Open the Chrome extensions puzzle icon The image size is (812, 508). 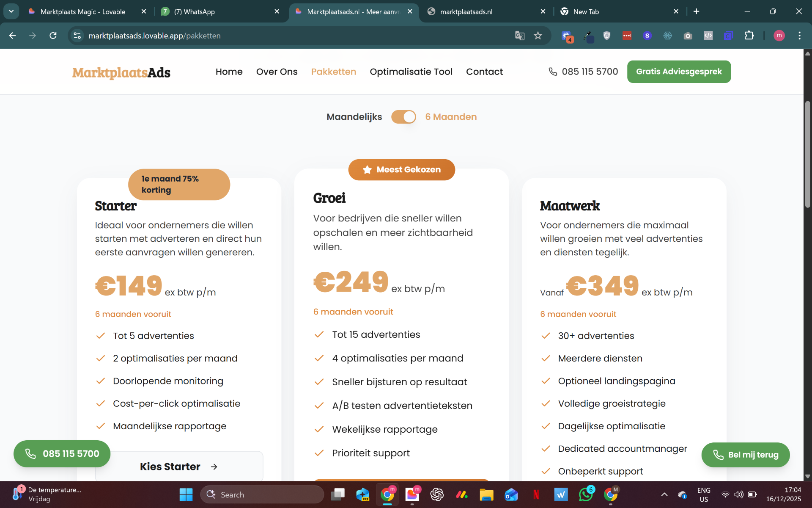pyautogui.click(x=749, y=36)
